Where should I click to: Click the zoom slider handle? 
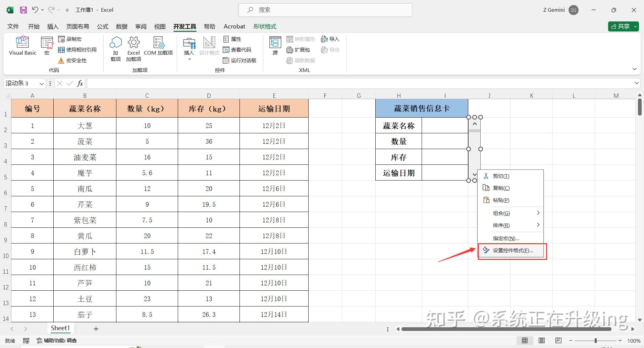pyautogui.click(x=596, y=341)
